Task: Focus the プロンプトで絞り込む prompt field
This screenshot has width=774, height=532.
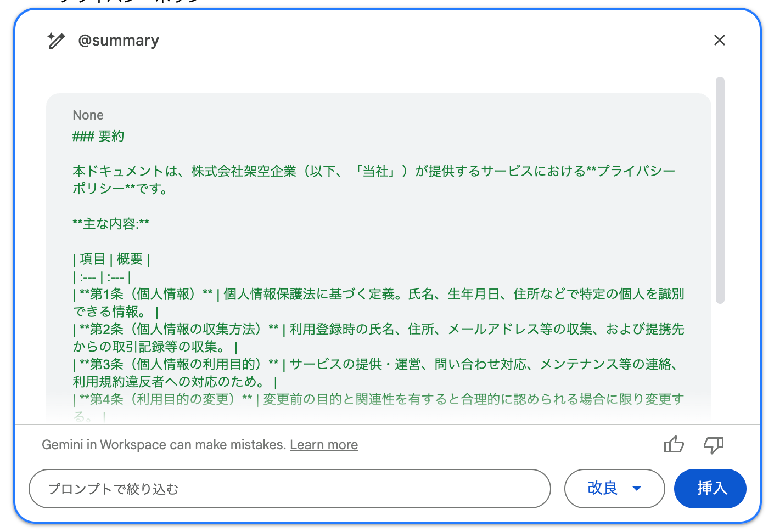Action: [289, 489]
